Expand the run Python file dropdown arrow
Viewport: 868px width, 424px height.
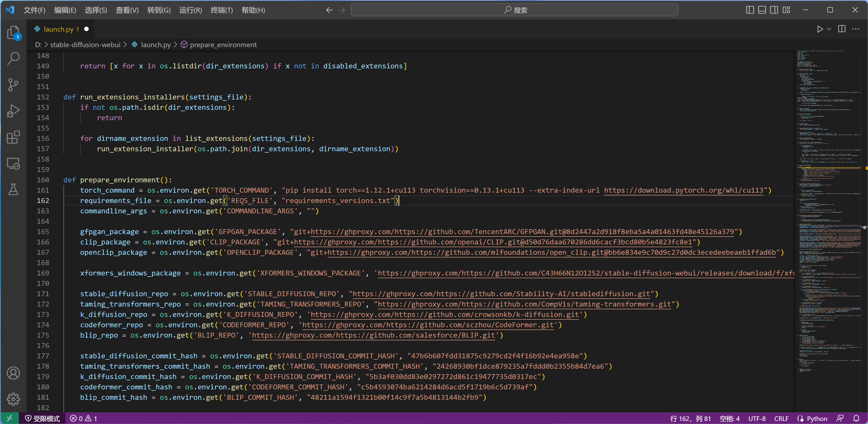pos(829,29)
